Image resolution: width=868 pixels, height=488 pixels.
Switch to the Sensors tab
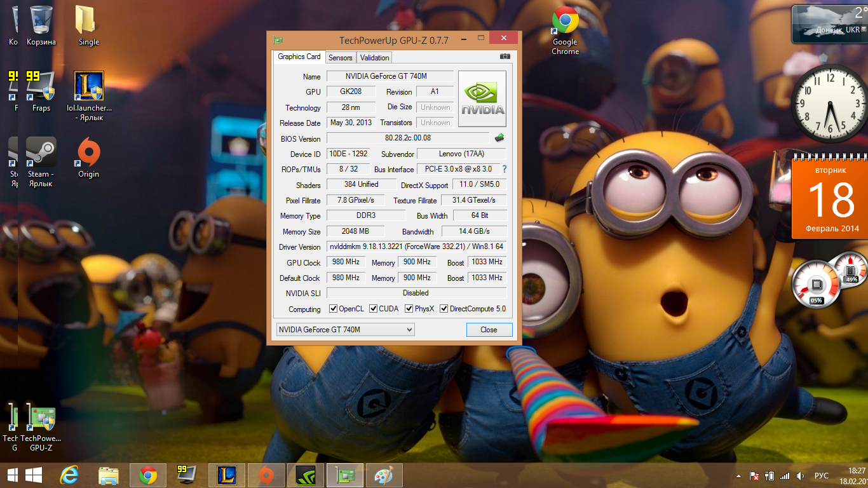click(x=340, y=58)
